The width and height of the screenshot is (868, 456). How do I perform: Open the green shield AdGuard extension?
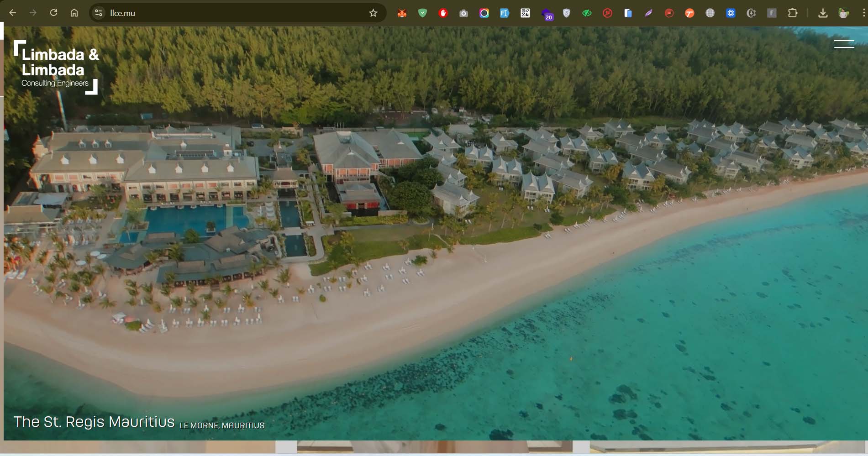pos(422,13)
